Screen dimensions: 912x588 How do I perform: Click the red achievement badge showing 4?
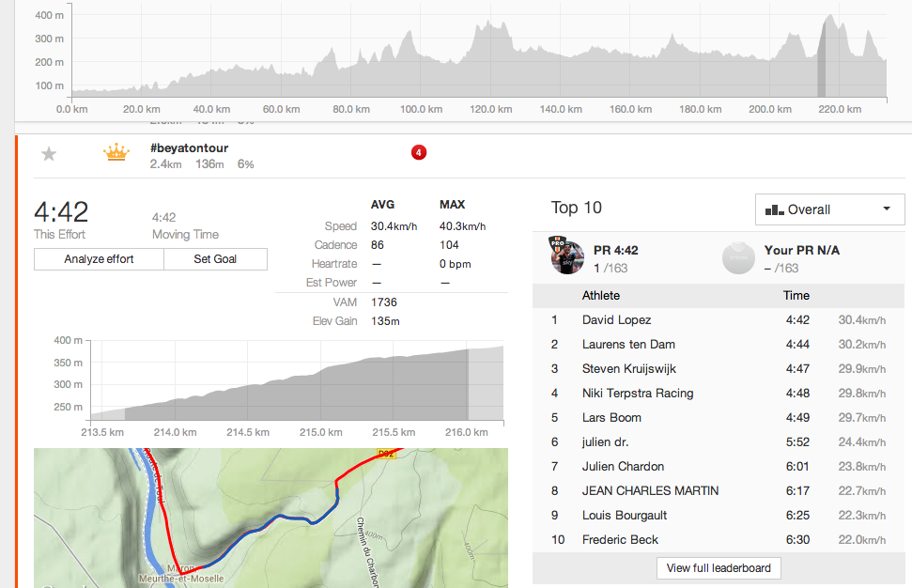coord(419,152)
